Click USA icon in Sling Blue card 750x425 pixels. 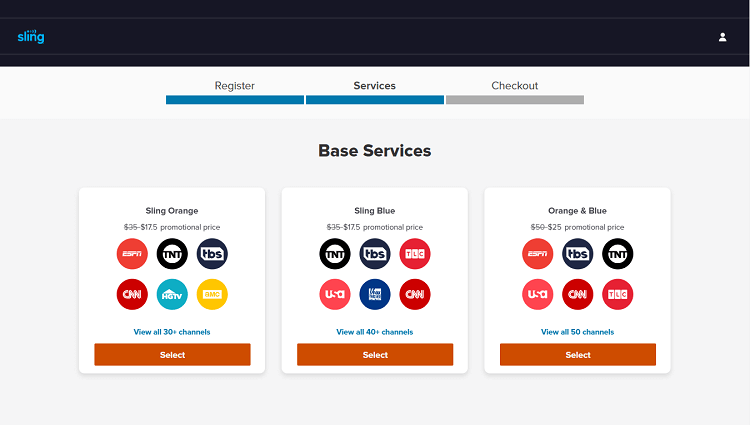coord(335,294)
